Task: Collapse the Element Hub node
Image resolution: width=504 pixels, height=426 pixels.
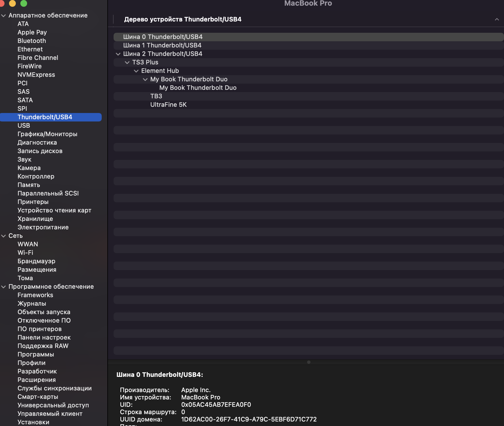Action: pos(136,71)
